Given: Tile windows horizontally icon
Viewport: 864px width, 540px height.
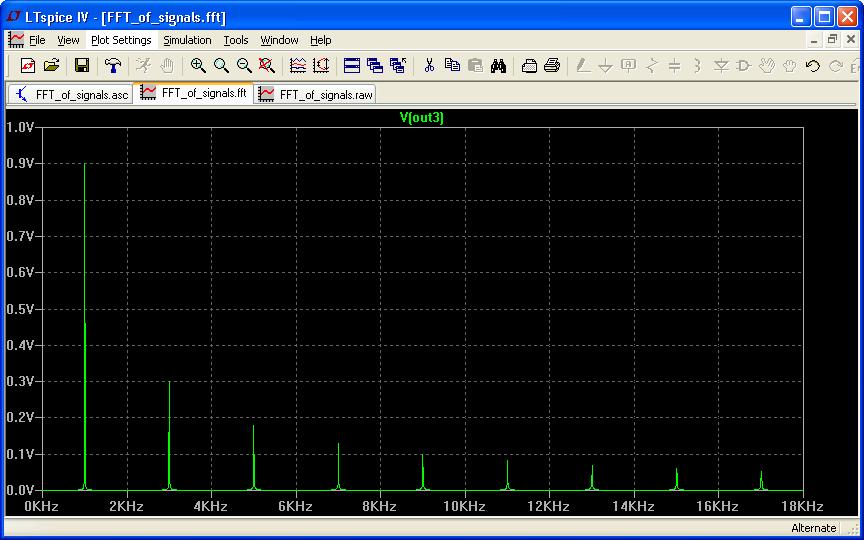Looking at the screenshot, I should [x=352, y=66].
